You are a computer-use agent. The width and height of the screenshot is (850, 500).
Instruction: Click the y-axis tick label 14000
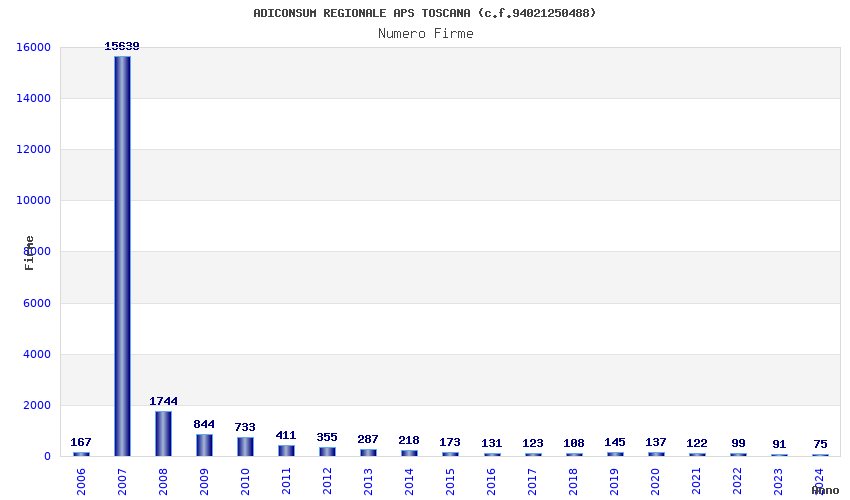34,99
